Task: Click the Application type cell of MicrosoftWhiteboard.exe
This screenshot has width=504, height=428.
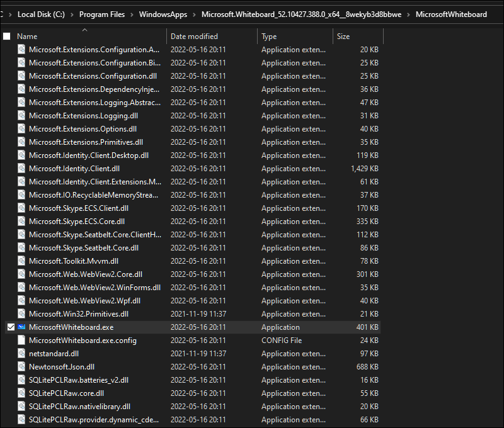Action: [x=280, y=327]
